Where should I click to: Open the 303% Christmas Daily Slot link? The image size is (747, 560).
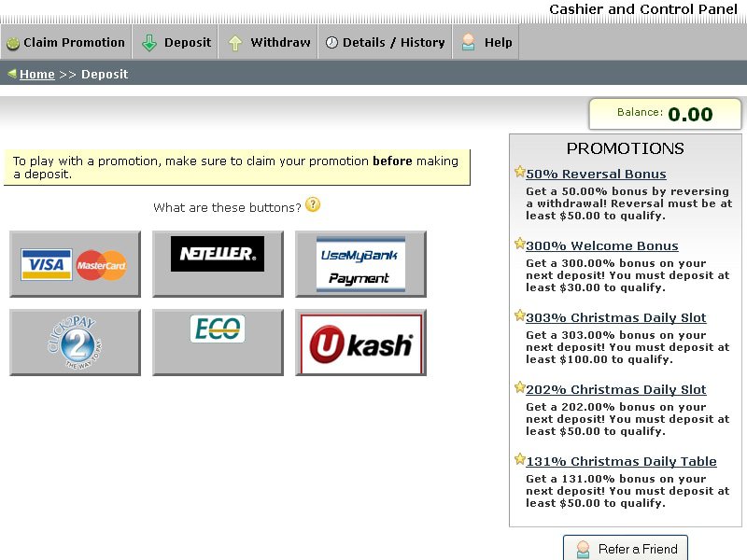coord(616,317)
